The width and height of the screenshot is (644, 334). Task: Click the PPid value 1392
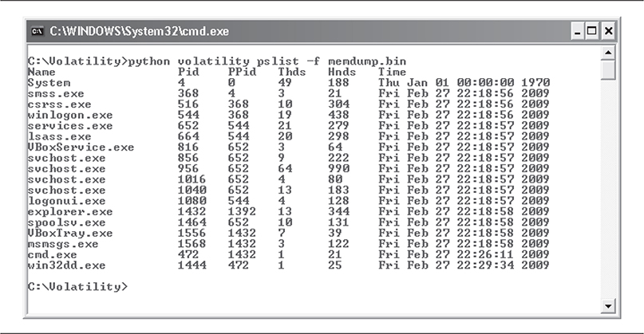tap(242, 211)
